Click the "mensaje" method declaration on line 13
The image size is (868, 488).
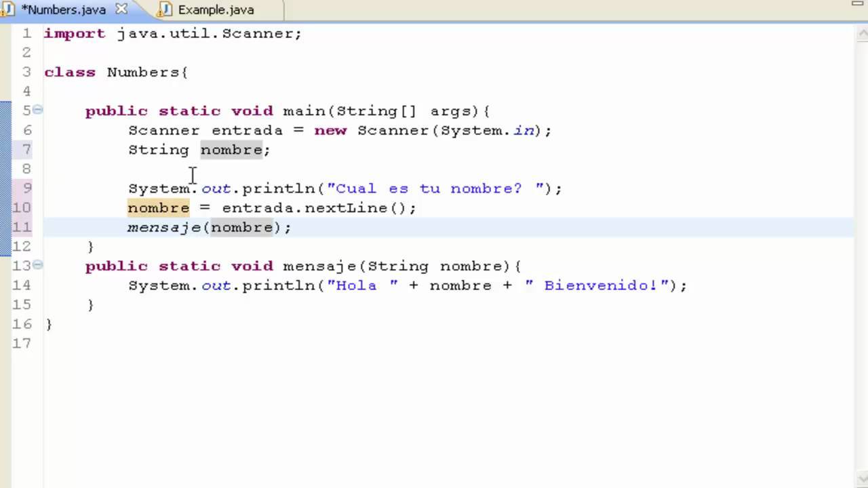pos(319,266)
